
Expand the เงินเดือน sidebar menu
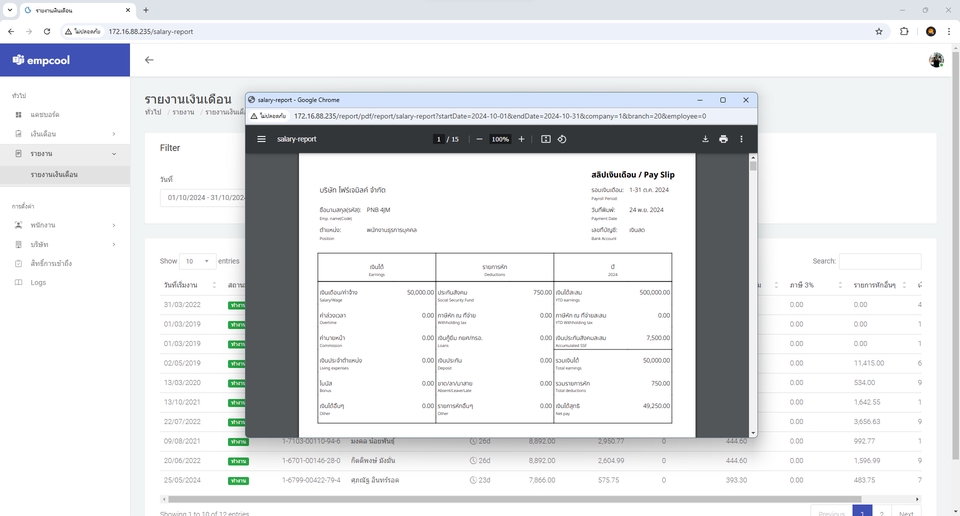[65, 133]
